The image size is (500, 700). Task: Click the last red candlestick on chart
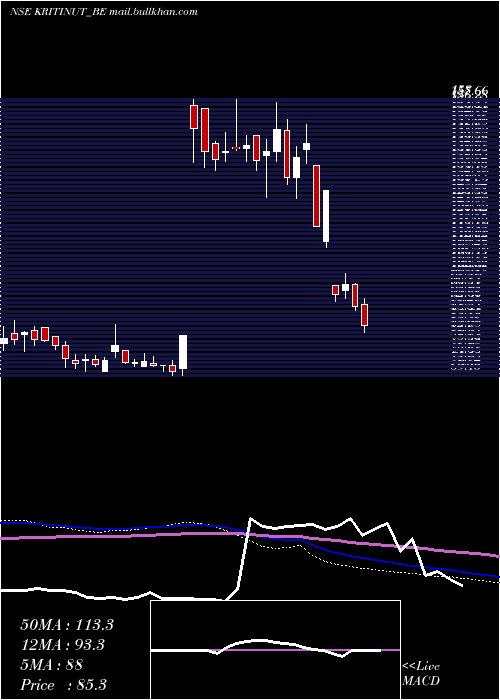pos(365,315)
